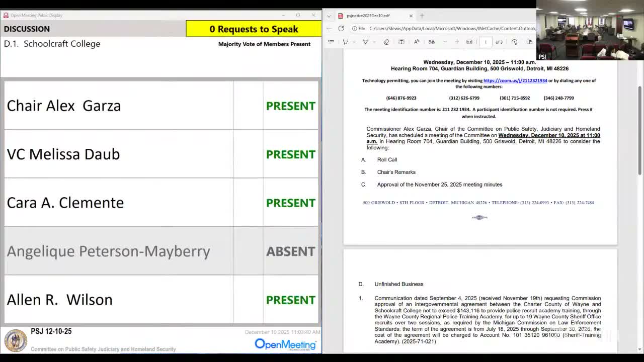Viewport: 644px width, 362px height.
Task: Open the table of contents panel in PDF viewer
Action: [332, 42]
